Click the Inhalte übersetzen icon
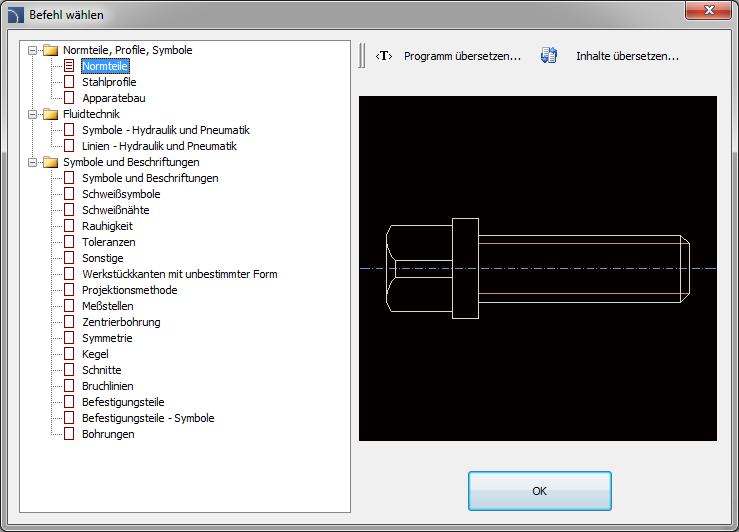The image size is (739, 532). pyautogui.click(x=548, y=57)
